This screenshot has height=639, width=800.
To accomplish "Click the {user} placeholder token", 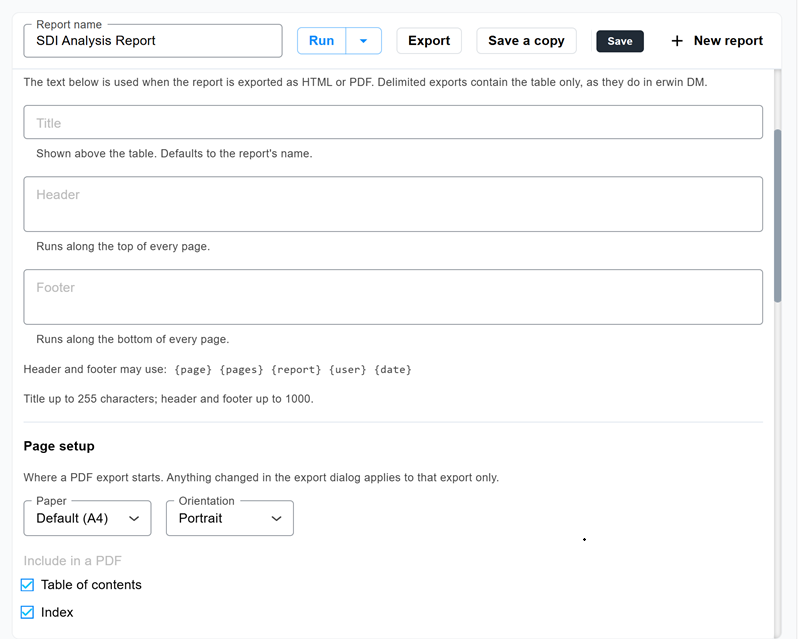I will click(x=347, y=370).
